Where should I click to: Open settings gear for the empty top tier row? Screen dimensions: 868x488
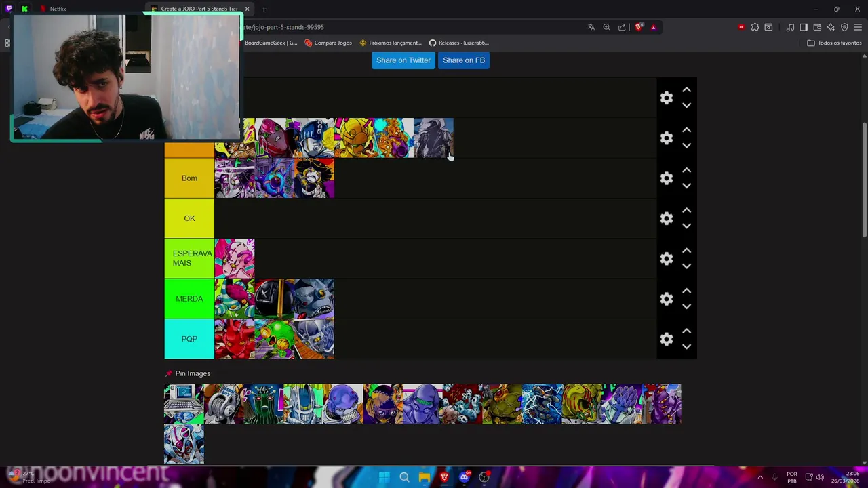pyautogui.click(x=667, y=98)
